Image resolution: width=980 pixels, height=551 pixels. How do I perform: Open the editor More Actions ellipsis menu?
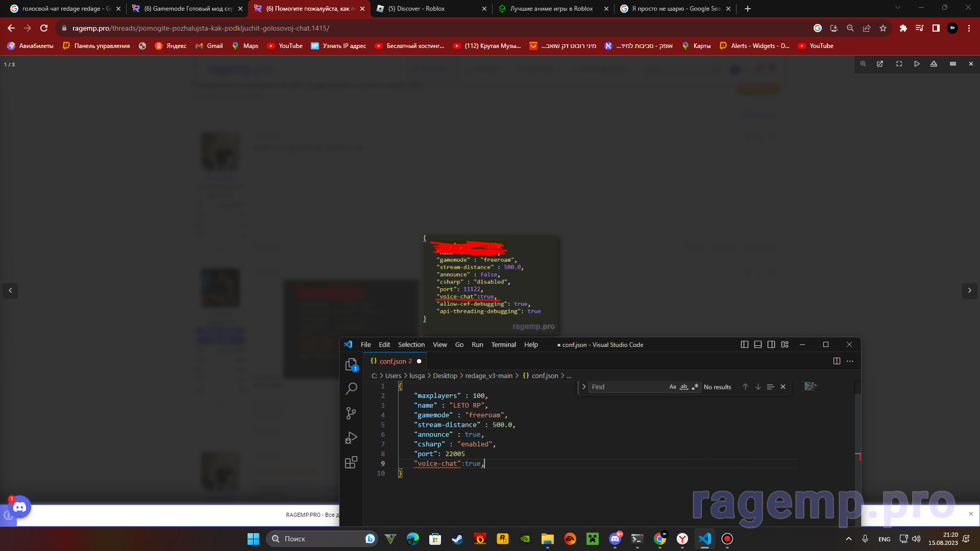tap(850, 361)
